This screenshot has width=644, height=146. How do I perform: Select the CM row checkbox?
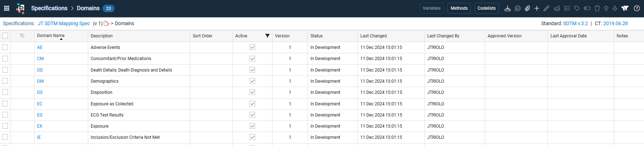pyautogui.click(x=5, y=58)
